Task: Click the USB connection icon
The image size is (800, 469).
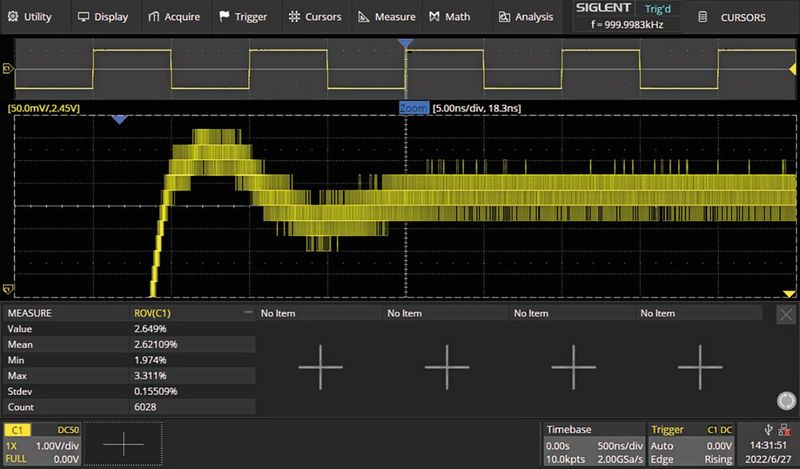Action: (768, 430)
